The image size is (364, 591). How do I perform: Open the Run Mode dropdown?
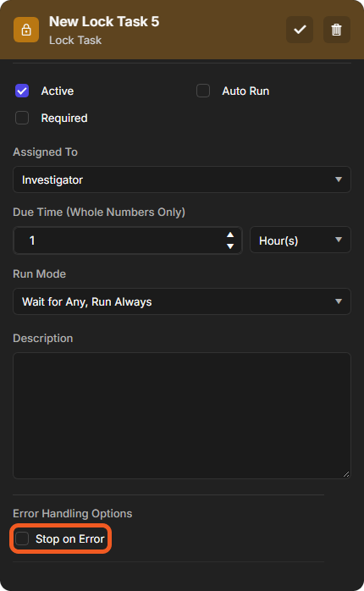(x=182, y=301)
